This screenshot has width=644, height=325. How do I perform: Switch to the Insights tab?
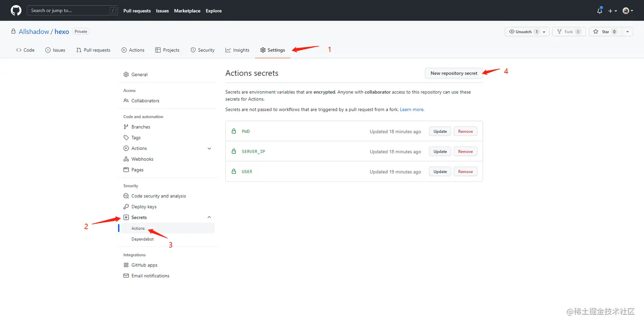(x=237, y=50)
